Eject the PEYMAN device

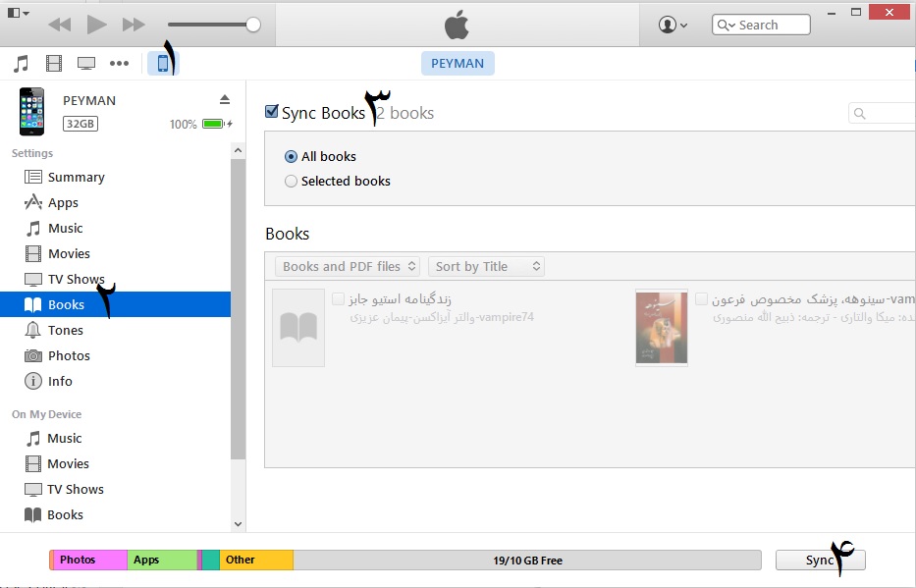point(225,99)
